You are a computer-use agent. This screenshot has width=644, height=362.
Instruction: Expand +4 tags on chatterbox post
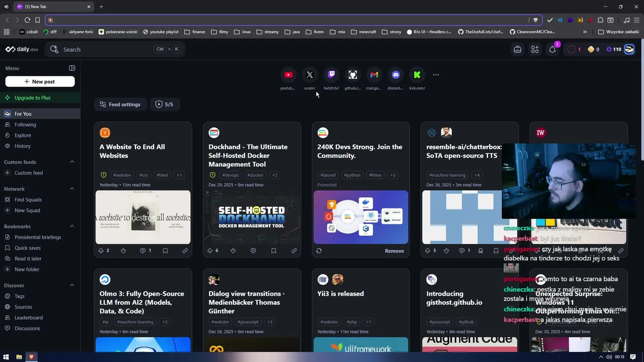(x=477, y=175)
